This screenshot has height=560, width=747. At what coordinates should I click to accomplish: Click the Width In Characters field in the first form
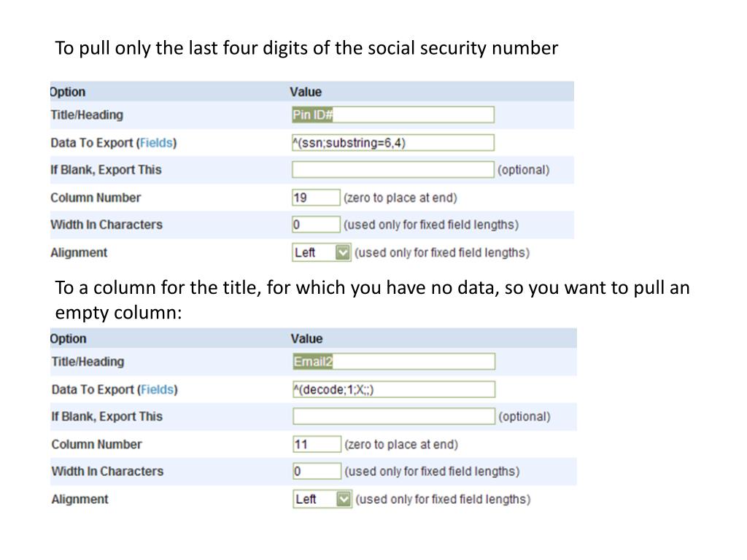[x=316, y=225]
